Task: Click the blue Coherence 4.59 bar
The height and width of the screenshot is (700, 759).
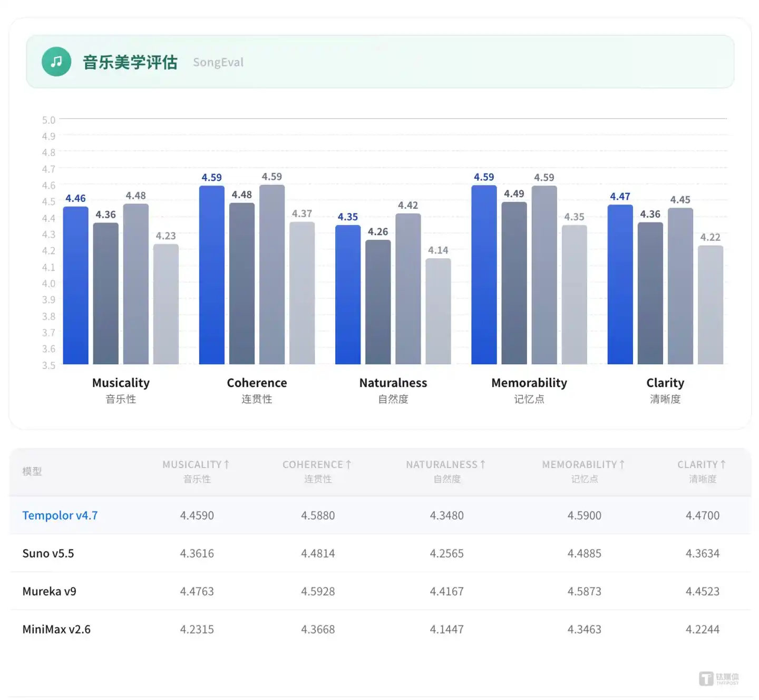Action: (x=212, y=275)
